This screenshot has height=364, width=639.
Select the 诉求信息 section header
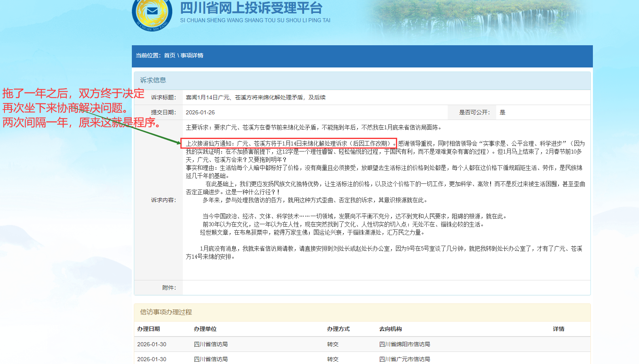click(x=153, y=80)
